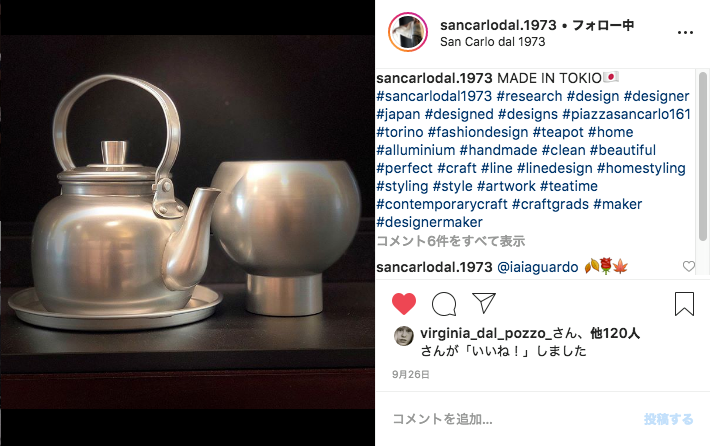Open the @iaiaguardo mention
Image resolution: width=710 pixels, height=446 pixels.
click(x=537, y=267)
